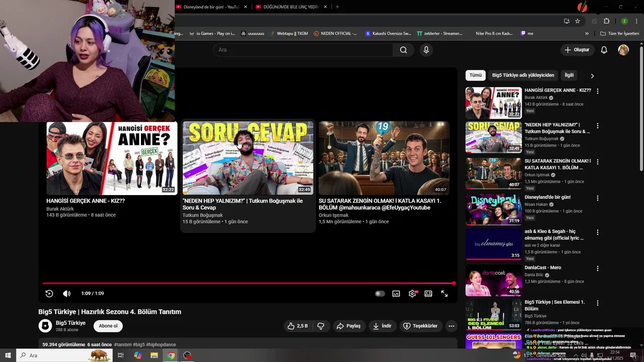
Task: Switch to theater mode in the player
Action: coord(428,294)
